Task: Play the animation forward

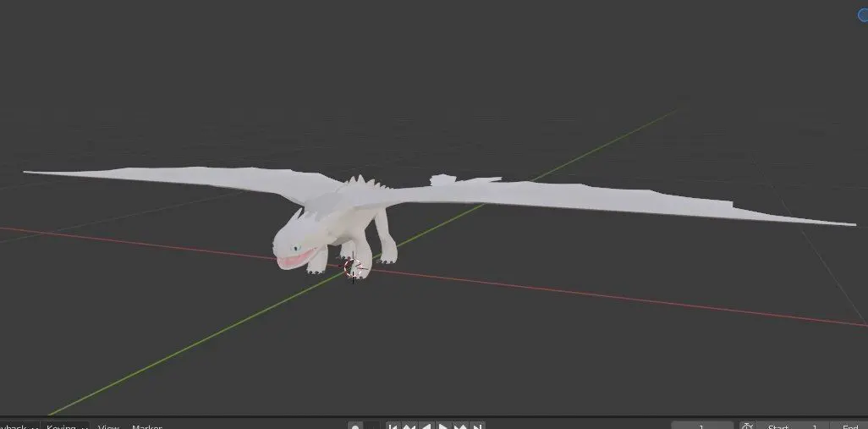Action: point(442,426)
